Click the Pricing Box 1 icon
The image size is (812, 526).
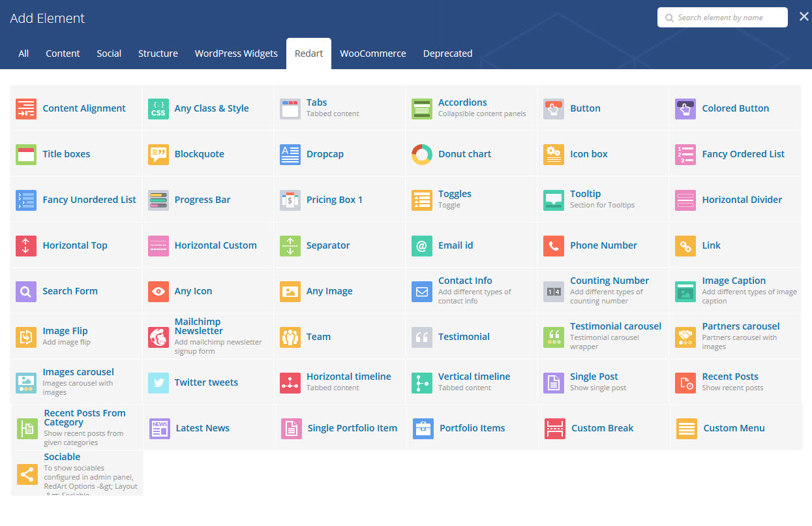[x=290, y=200]
